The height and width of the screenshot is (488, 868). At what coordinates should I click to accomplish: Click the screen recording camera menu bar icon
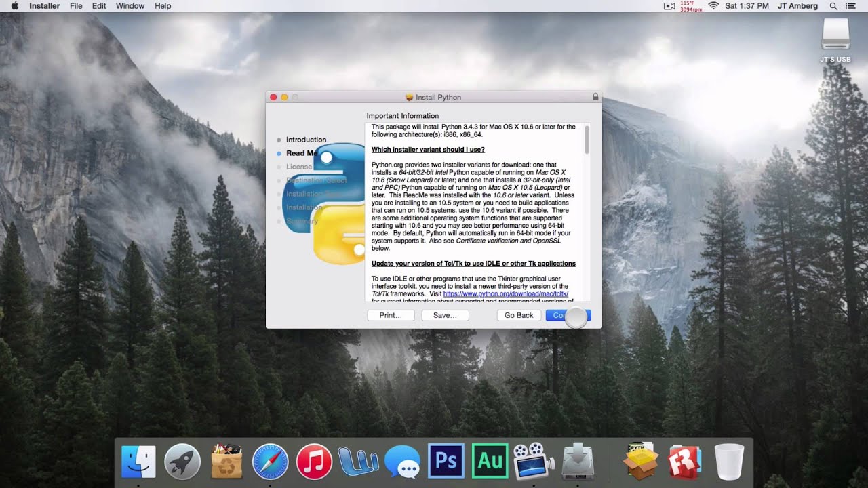click(669, 6)
